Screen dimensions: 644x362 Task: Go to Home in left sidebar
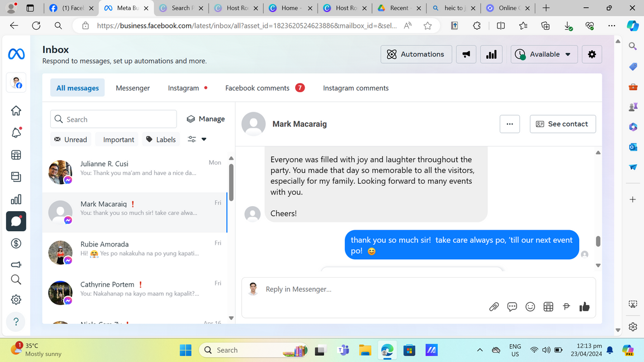pos(16,111)
